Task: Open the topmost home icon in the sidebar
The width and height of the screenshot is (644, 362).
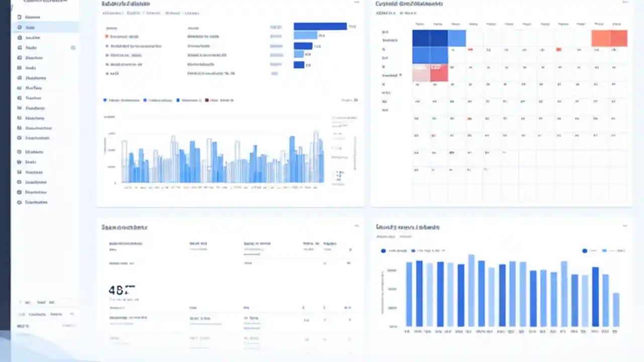Action: point(19,17)
